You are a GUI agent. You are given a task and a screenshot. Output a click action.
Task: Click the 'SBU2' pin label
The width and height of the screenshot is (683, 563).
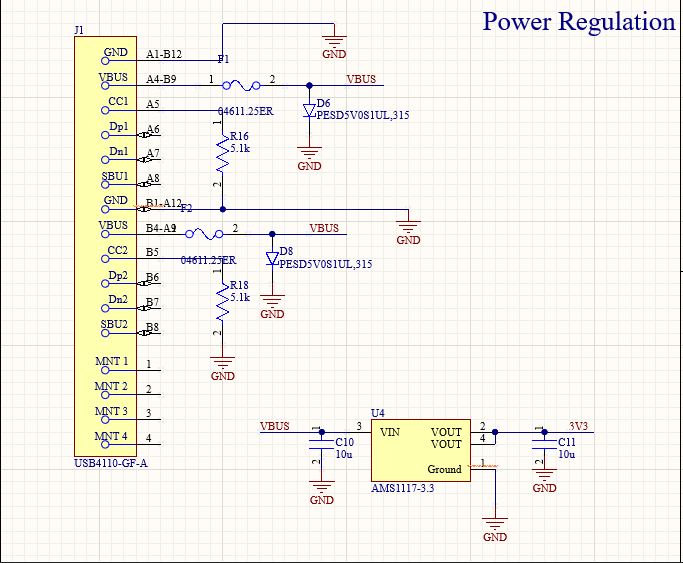click(114, 325)
